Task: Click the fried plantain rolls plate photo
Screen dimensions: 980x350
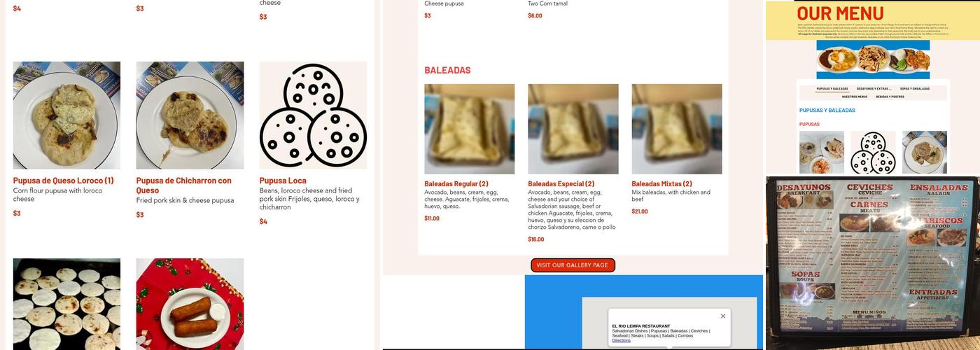Action: pyautogui.click(x=190, y=304)
